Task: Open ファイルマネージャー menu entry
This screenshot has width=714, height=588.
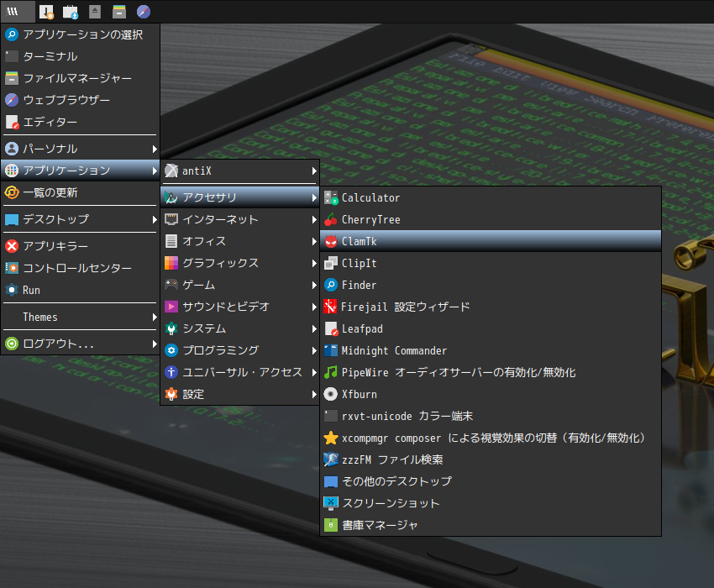Action: tap(81, 78)
